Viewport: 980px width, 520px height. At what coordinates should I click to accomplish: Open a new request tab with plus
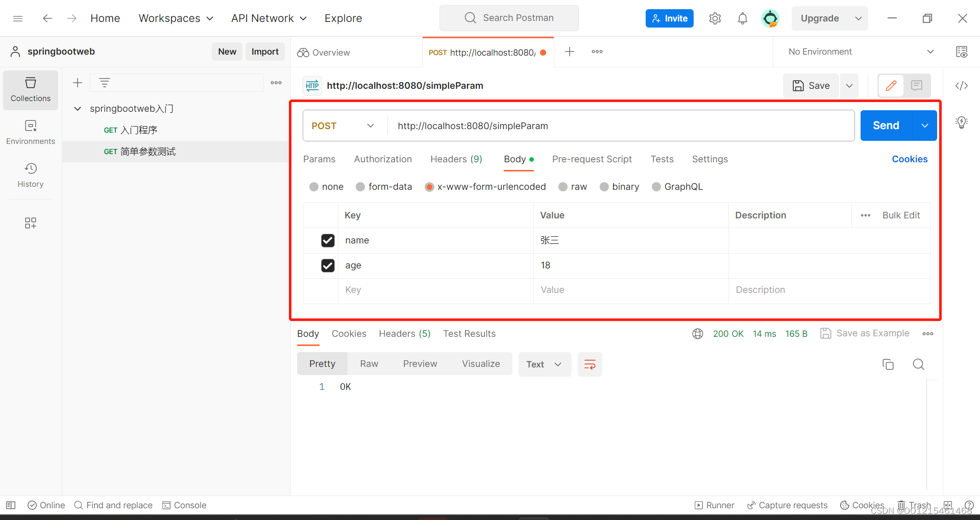click(x=570, y=52)
